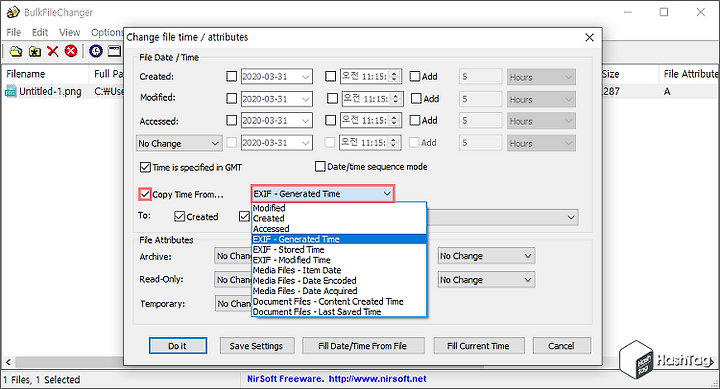Enable the Accessed date checkbox
Image resolution: width=720 pixels, height=389 pixels.
tap(232, 120)
